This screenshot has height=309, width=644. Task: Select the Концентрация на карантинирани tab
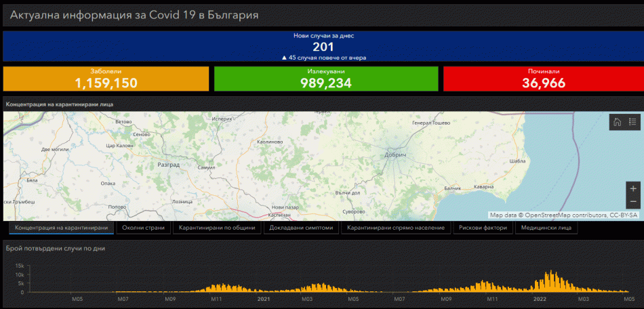click(61, 228)
